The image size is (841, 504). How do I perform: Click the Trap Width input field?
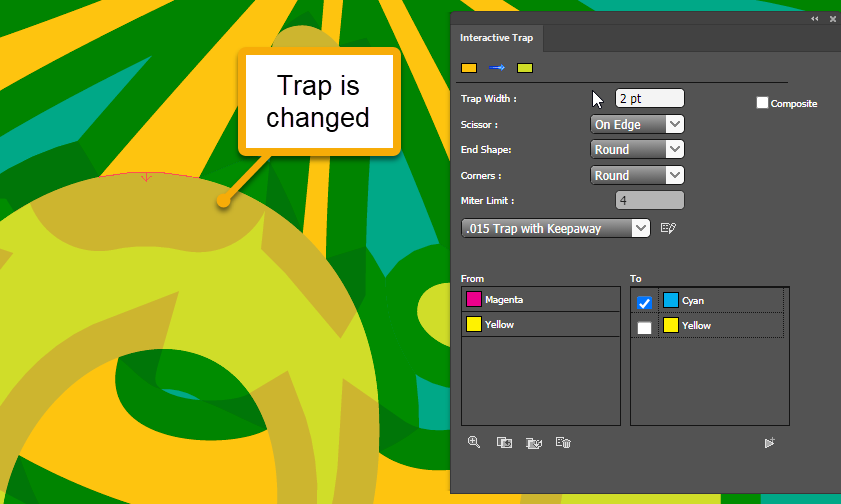click(x=649, y=98)
